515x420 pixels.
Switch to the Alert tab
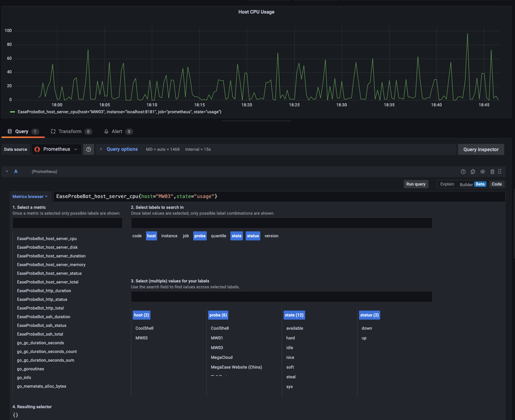(x=118, y=131)
